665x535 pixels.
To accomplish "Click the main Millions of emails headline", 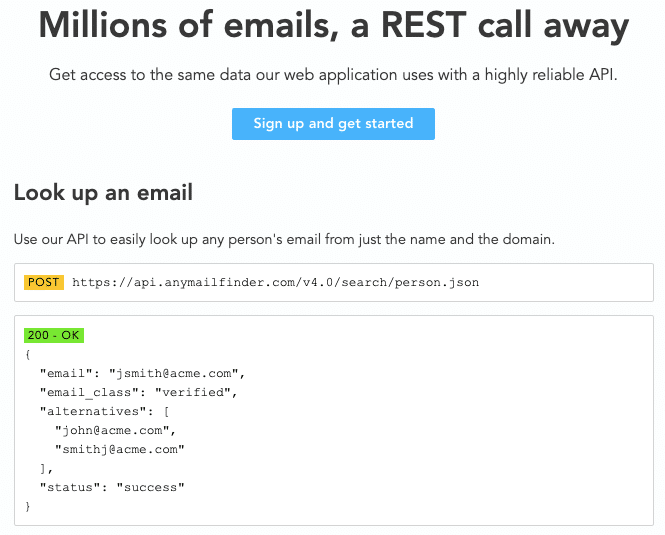I will 333,25.
